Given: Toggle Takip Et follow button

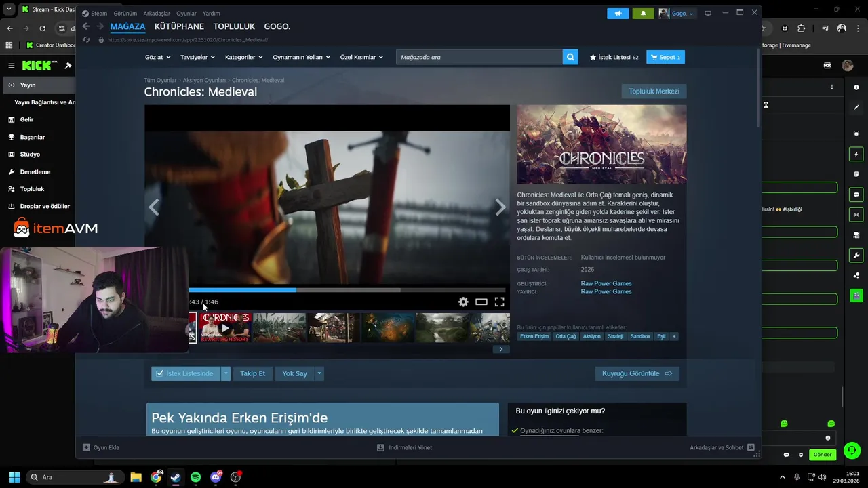Looking at the screenshot, I should point(252,373).
